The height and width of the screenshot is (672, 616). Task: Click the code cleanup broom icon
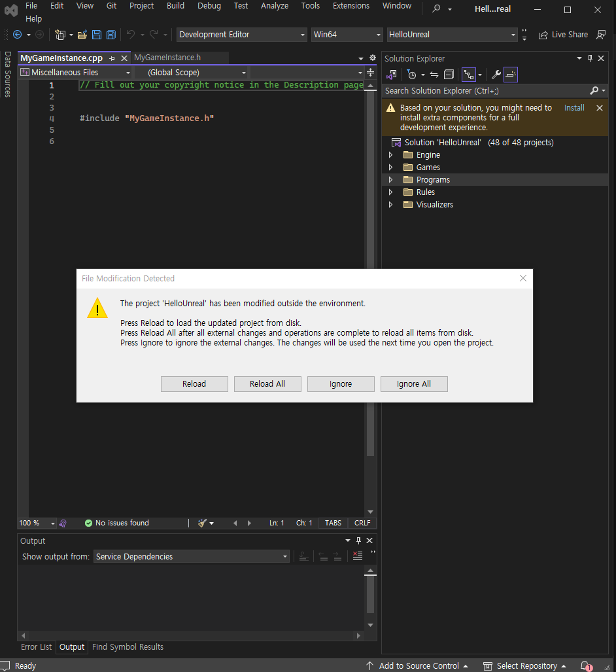[x=202, y=523]
